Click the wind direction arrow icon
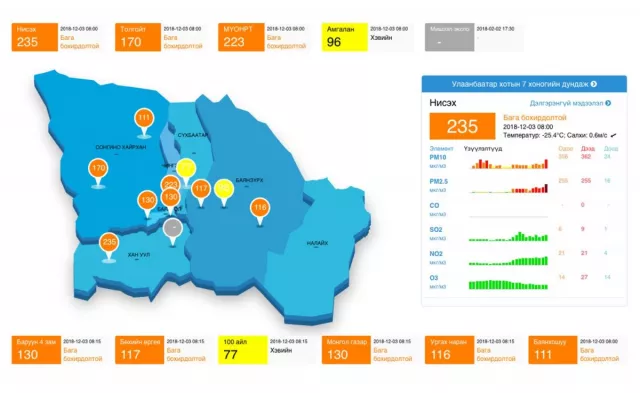Image resolution: width=640 pixels, height=393 pixels. coord(613,135)
